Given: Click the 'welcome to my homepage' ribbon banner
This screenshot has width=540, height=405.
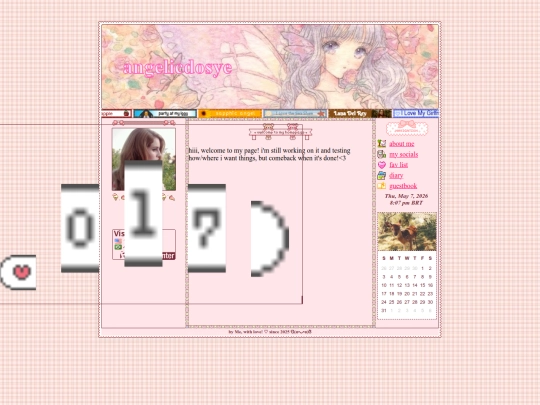Looking at the screenshot, I should [x=280, y=132].
